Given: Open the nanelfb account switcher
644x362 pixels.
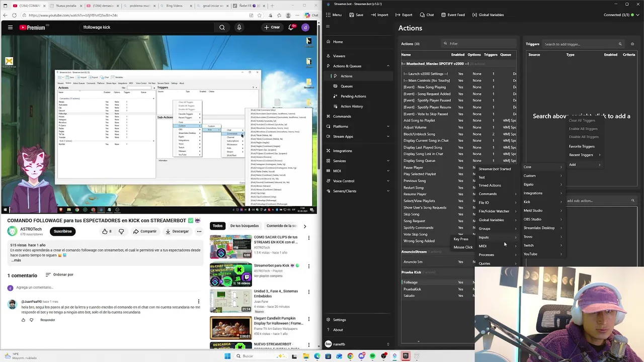Looking at the screenshot, I should (x=358, y=344).
